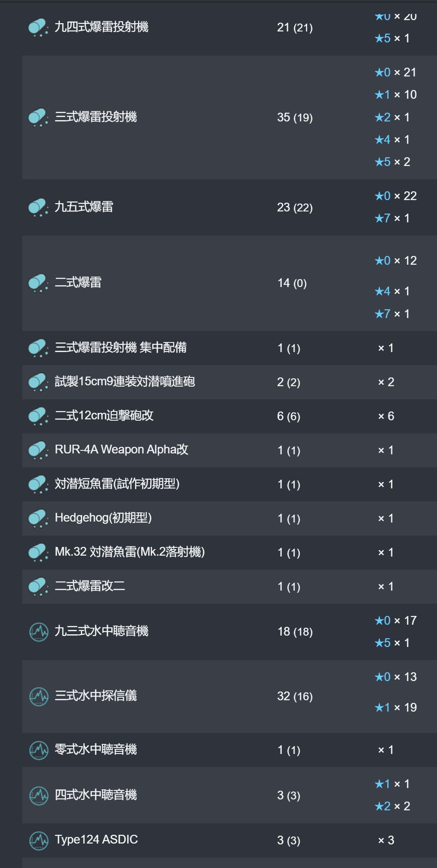Click the 零式水中聴音機 equipment name
Screen dimensions: 437x868
[96, 750]
